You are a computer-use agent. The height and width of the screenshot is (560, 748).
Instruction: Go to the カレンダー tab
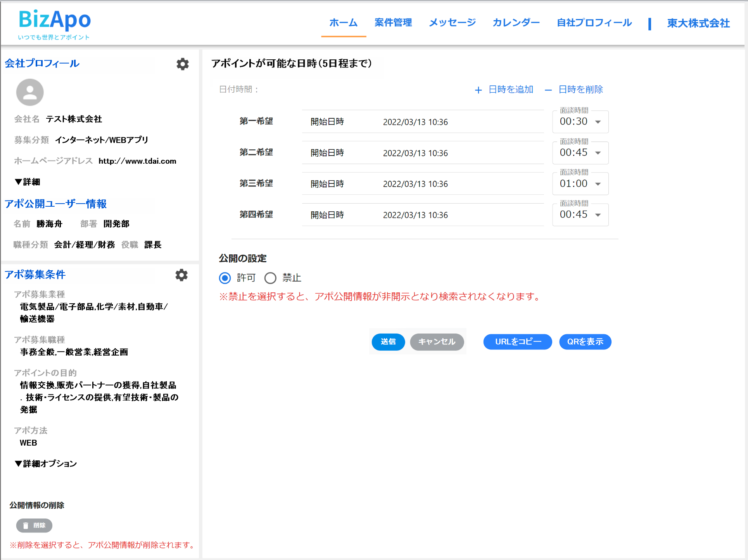coord(516,22)
